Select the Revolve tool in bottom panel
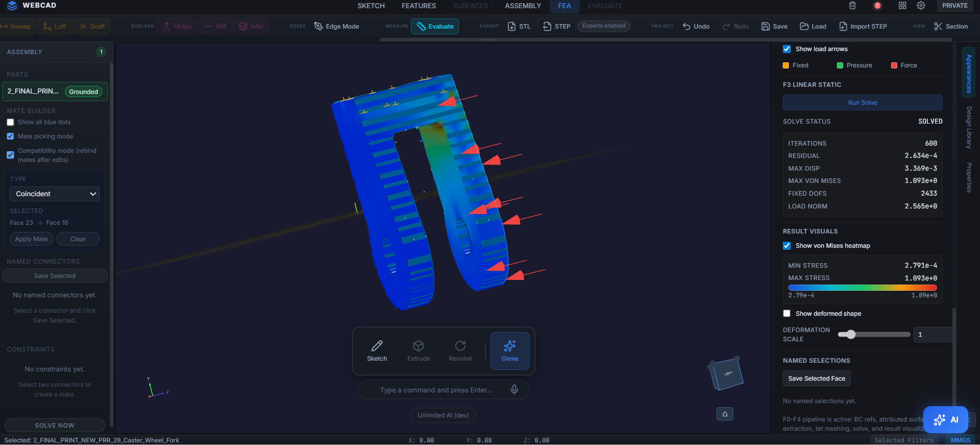This screenshot has height=445, width=980. 460,351
